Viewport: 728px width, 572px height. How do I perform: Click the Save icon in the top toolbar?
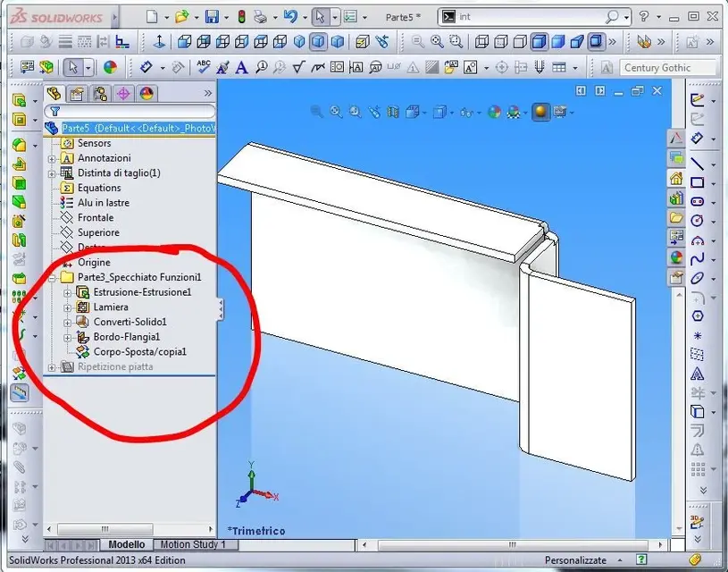click(x=212, y=17)
